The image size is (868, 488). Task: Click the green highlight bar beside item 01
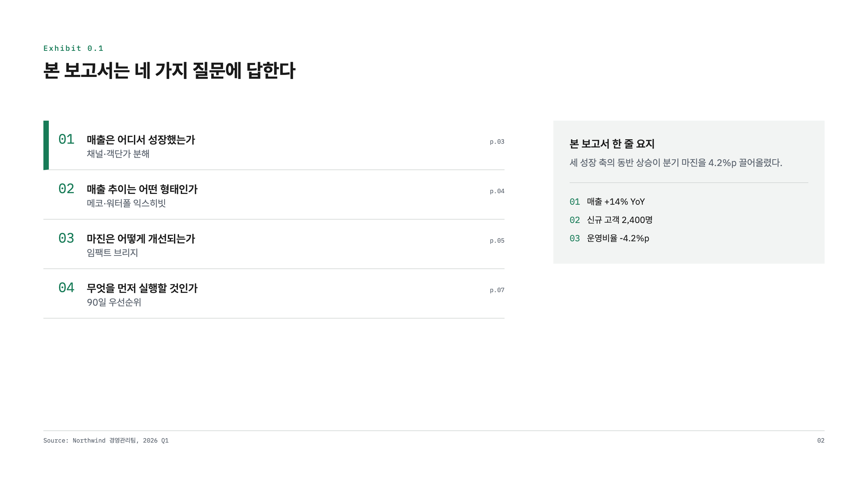[x=46, y=145]
